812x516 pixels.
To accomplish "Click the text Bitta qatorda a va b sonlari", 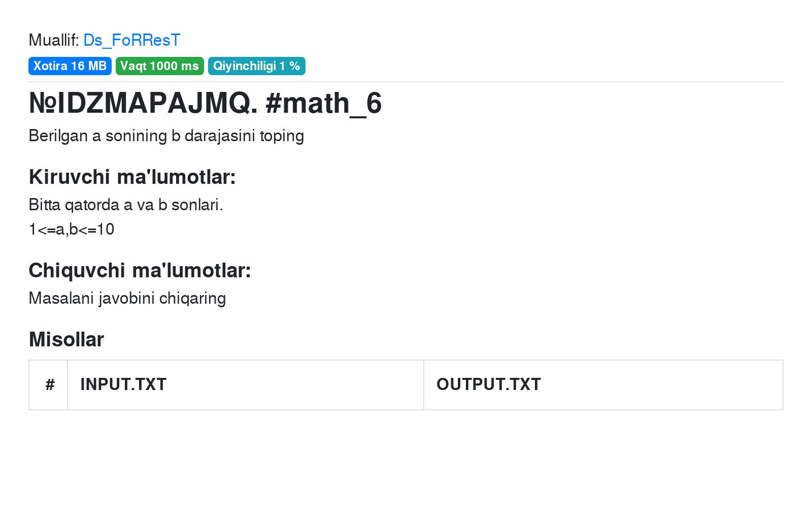I will click(x=126, y=205).
